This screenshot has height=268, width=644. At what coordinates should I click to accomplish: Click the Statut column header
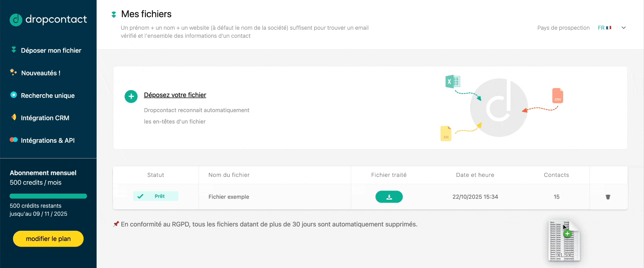click(156, 175)
